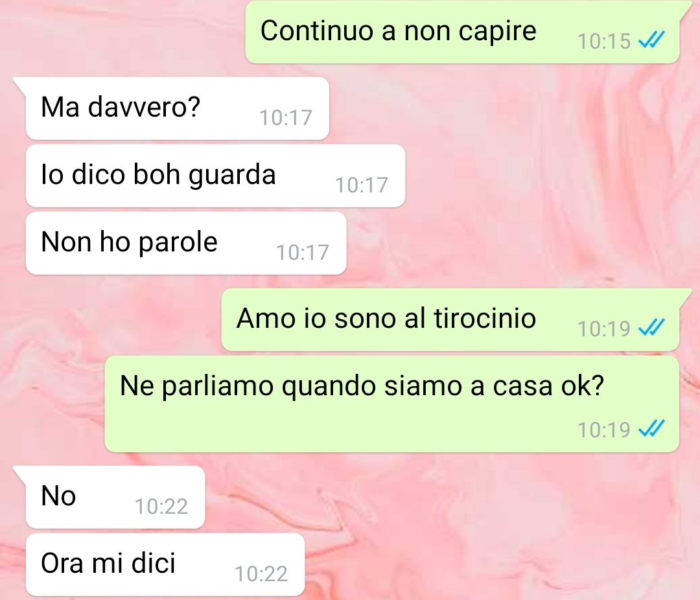This screenshot has height=600, width=700.
Task: Click the blue double-check on "Amo io sono al tirocinio"
Action: (652, 328)
